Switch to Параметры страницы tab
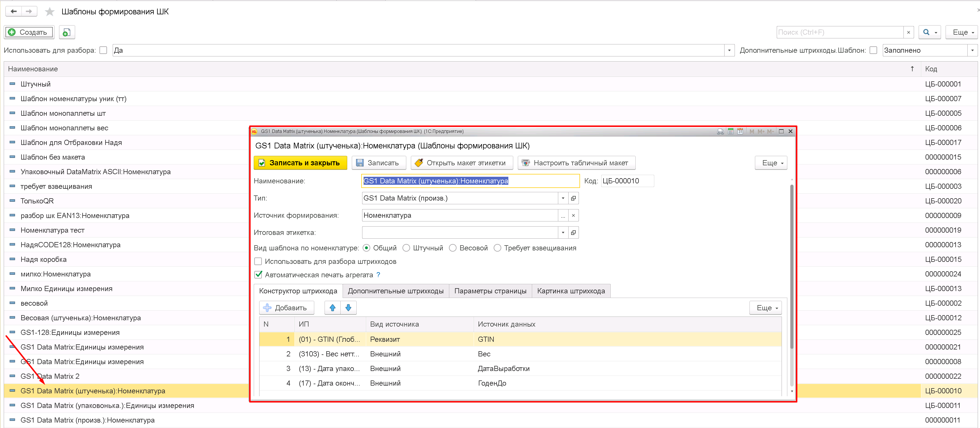The image size is (980, 428). 490,291
